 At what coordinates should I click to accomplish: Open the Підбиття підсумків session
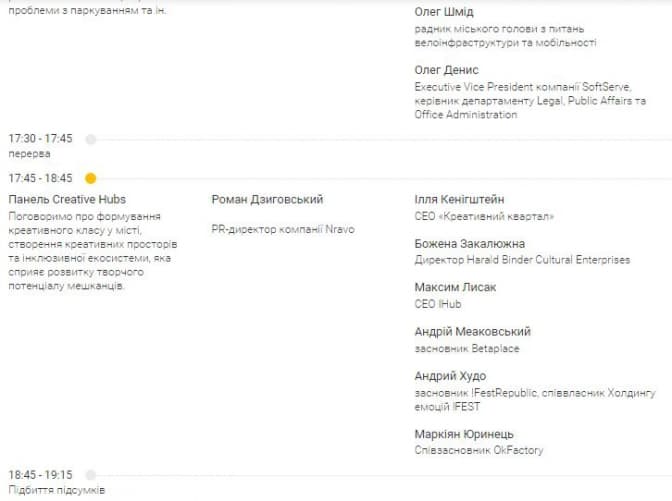pos(56,490)
